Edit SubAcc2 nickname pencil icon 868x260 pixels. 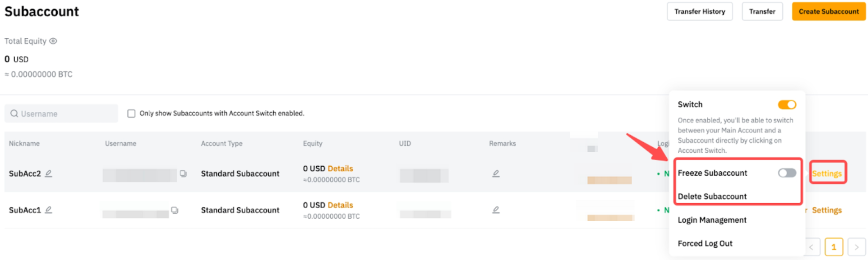(x=49, y=173)
